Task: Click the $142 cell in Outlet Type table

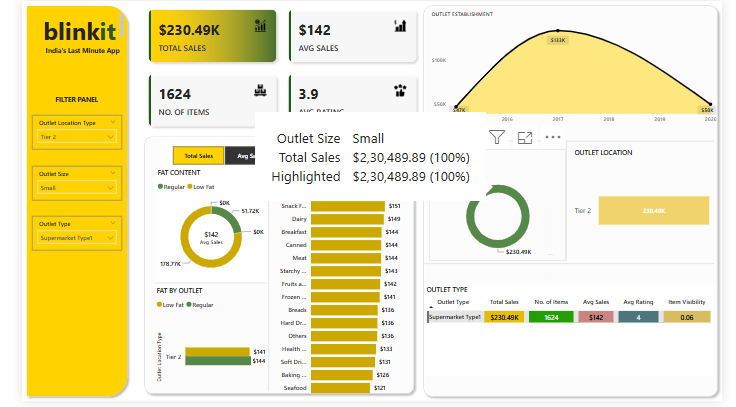Action: coord(596,317)
